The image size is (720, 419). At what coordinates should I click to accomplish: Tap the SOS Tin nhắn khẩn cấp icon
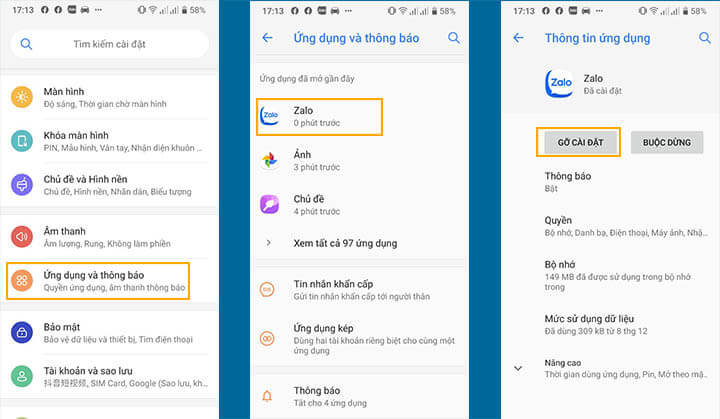pos(268,290)
